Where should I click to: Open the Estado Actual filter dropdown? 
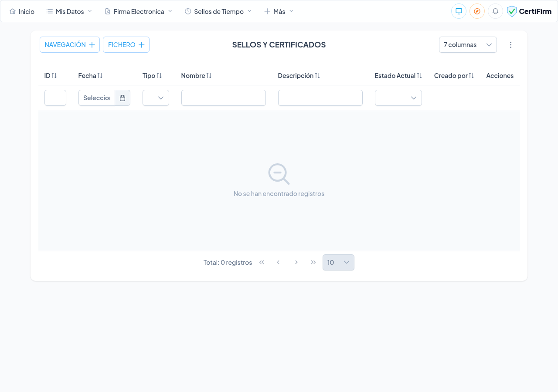tap(398, 98)
